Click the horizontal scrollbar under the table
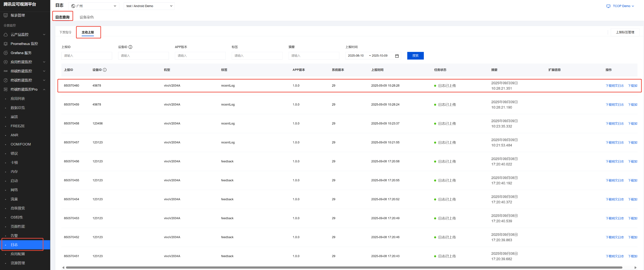The height and width of the screenshot is (270, 644). tap(344, 267)
